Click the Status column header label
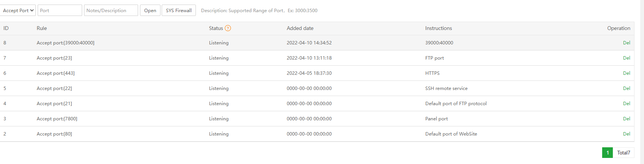The width and height of the screenshot is (644, 164). point(216,28)
